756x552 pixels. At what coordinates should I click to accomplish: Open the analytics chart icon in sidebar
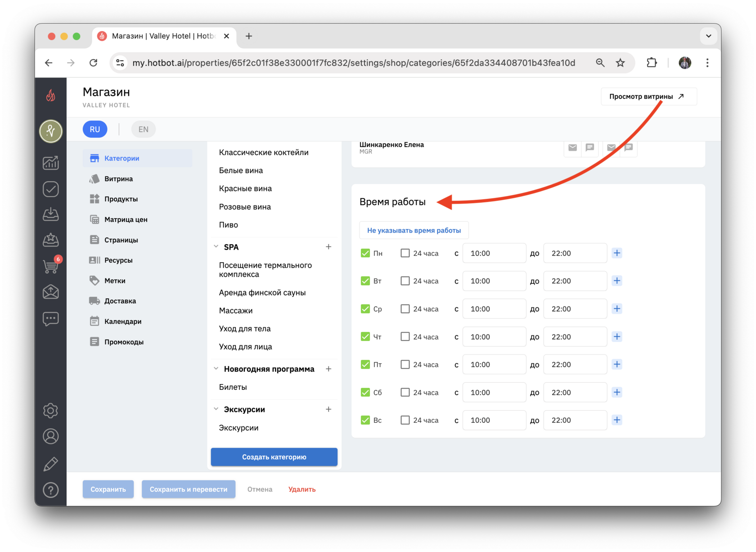point(51,163)
